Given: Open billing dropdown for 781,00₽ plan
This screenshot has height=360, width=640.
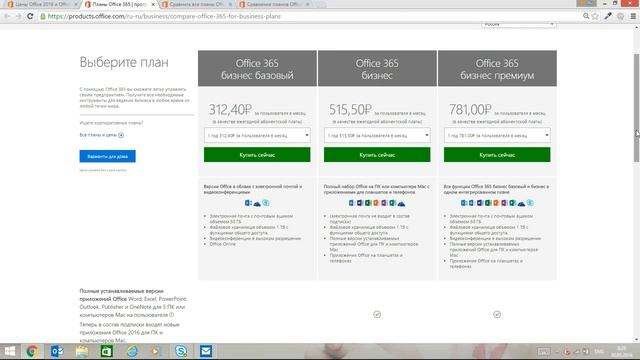Looking at the screenshot, I should 497,136.
